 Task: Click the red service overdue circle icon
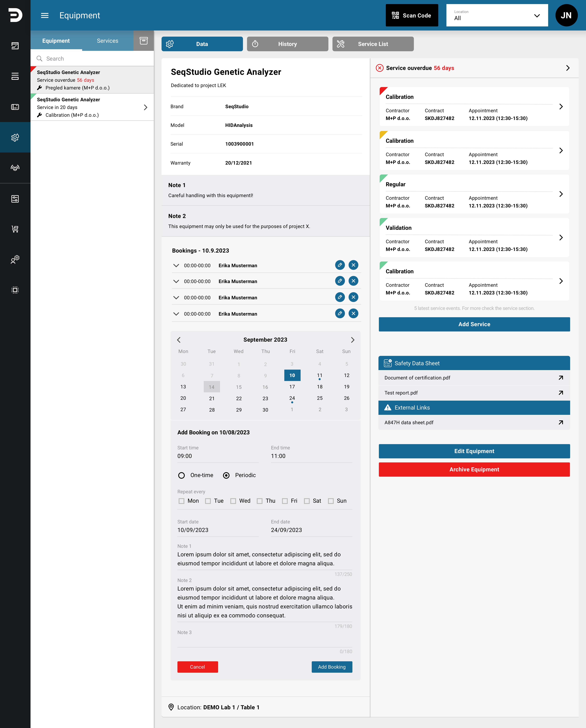pyautogui.click(x=380, y=68)
